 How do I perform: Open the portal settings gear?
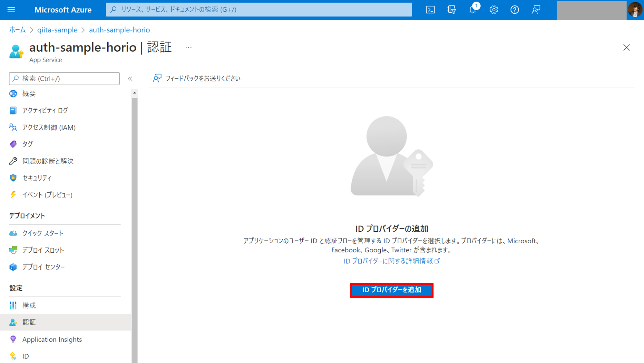coord(493,10)
